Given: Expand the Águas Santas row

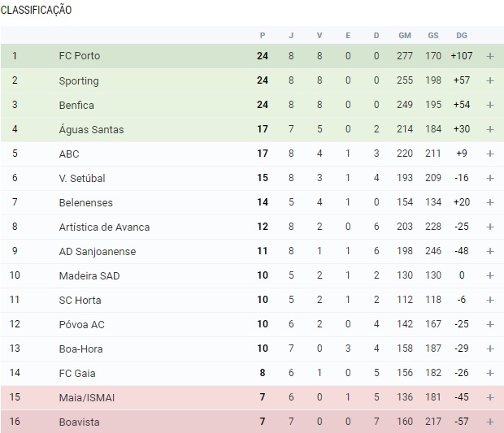Looking at the screenshot, I should (490, 130).
